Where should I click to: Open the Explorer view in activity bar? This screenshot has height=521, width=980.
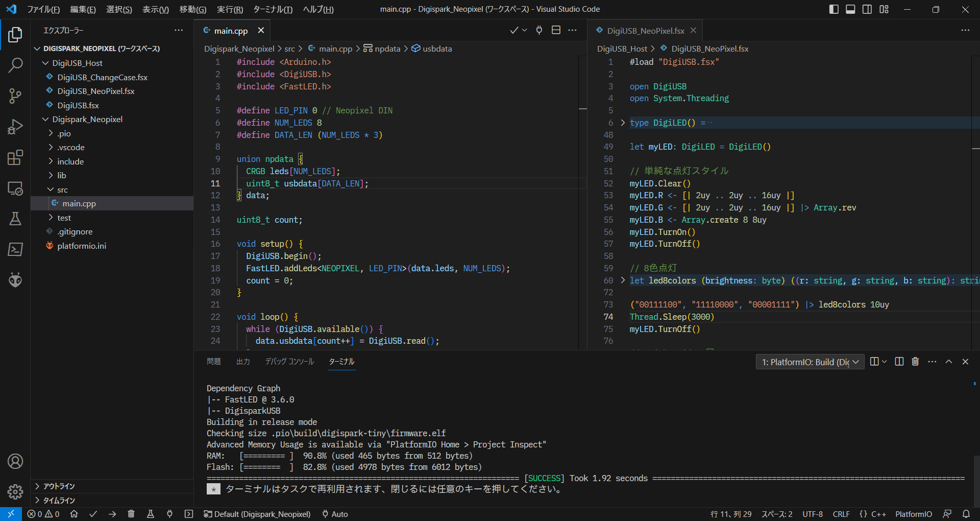coord(15,35)
